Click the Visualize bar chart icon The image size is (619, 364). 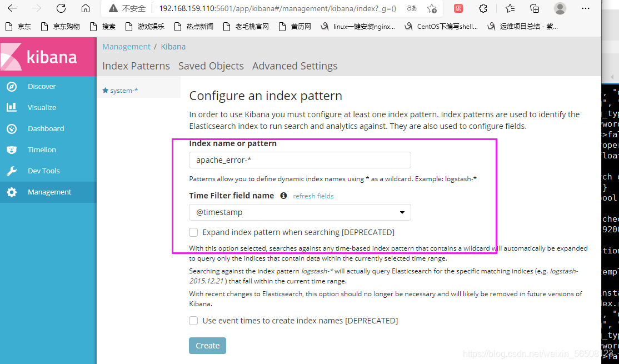click(x=12, y=107)
